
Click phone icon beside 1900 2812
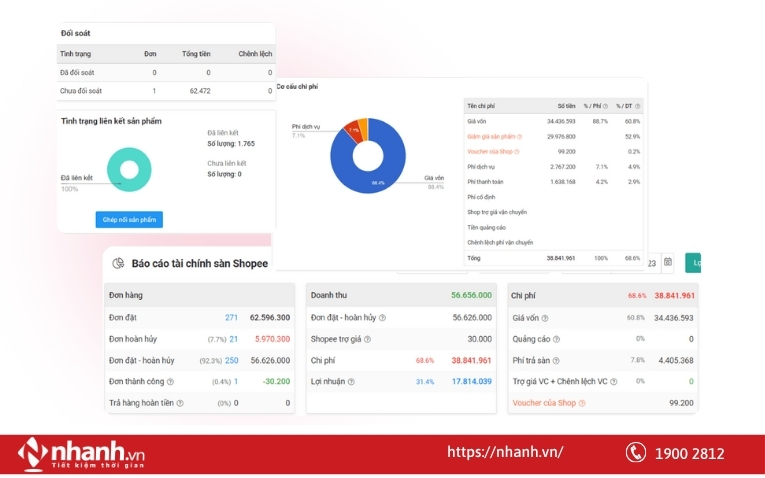pos(635,453)
